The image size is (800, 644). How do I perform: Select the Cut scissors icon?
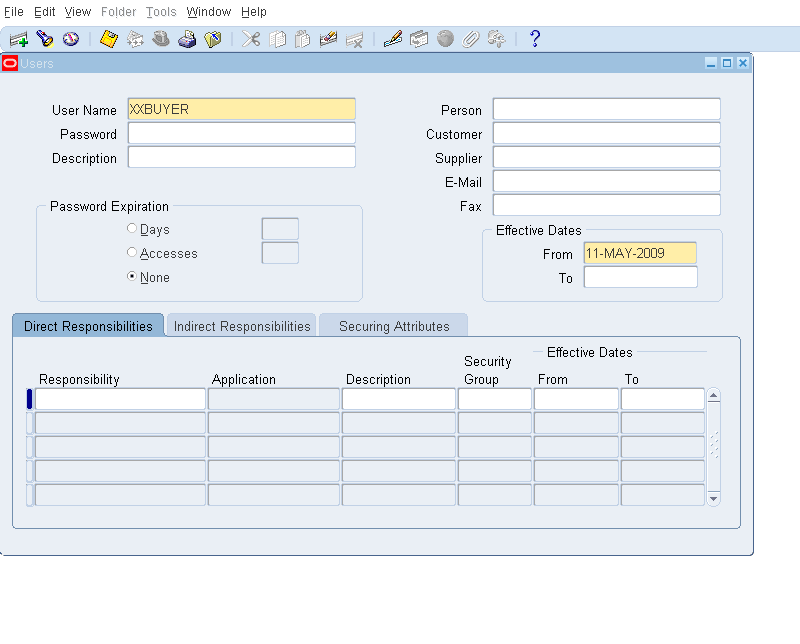(x=250, y=39)
